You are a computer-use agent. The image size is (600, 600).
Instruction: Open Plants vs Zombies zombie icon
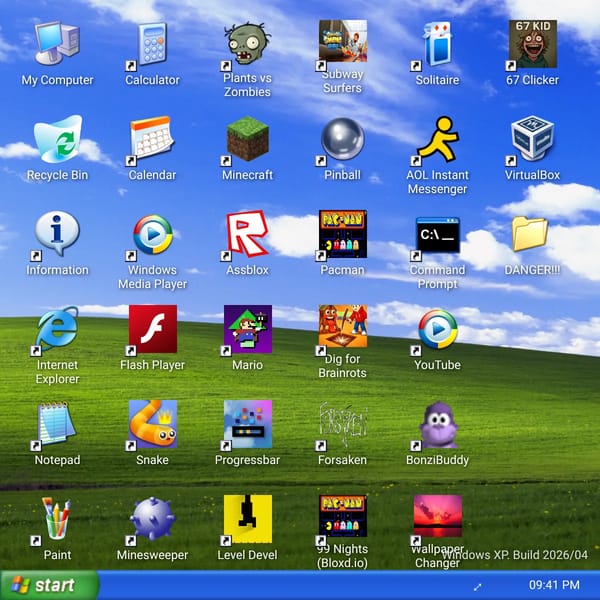(248, 43)
